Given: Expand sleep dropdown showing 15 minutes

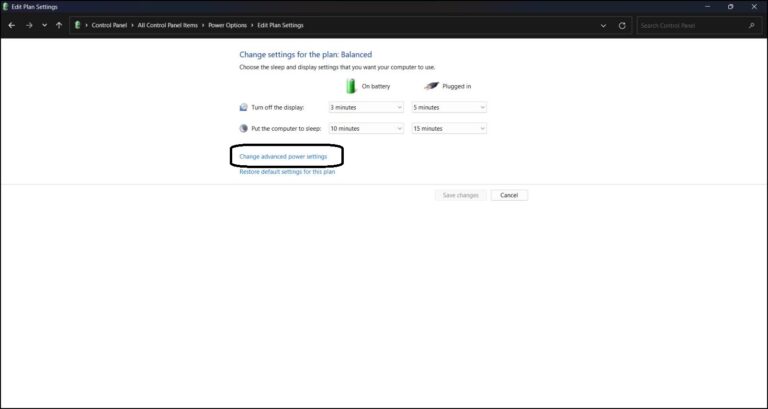Looking at the screenshot, I should click(x=449, y=128).
